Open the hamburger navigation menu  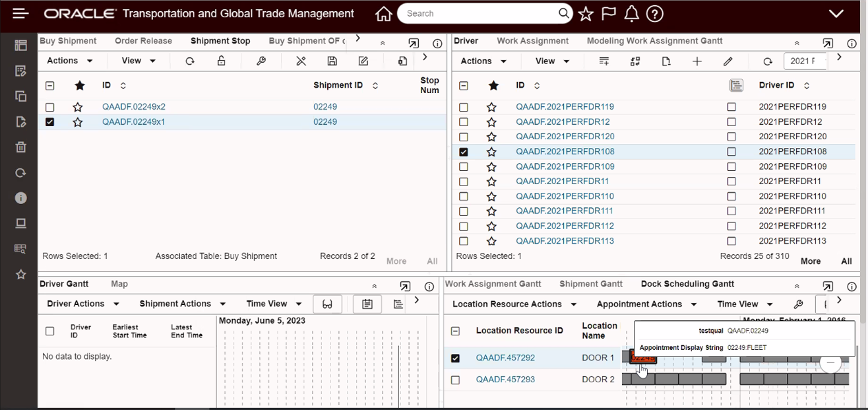pos(20,14)
